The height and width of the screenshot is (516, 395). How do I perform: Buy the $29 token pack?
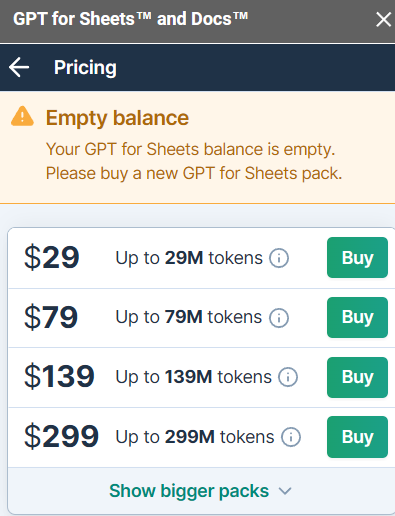[357, 257]
